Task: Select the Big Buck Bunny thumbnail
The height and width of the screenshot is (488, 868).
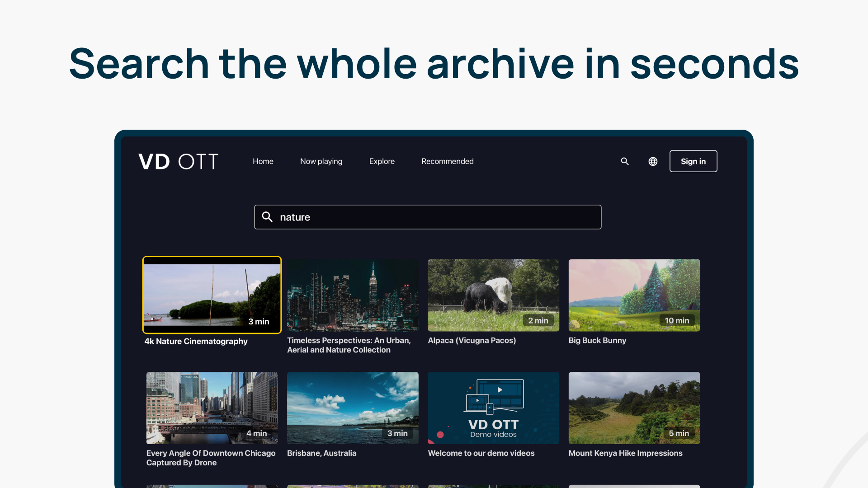Action: tap(634, 295)
